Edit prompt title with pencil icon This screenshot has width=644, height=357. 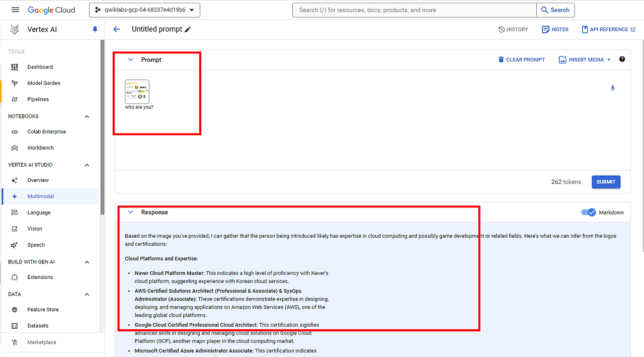(x=188, y=30)
